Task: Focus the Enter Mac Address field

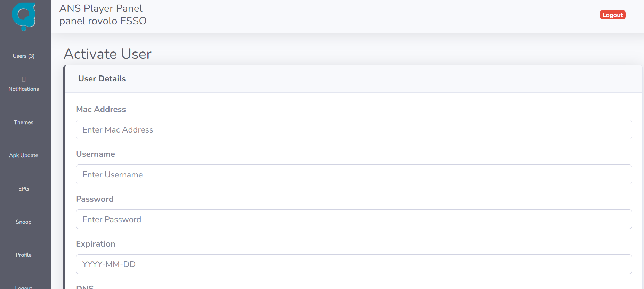Action: 354,130
